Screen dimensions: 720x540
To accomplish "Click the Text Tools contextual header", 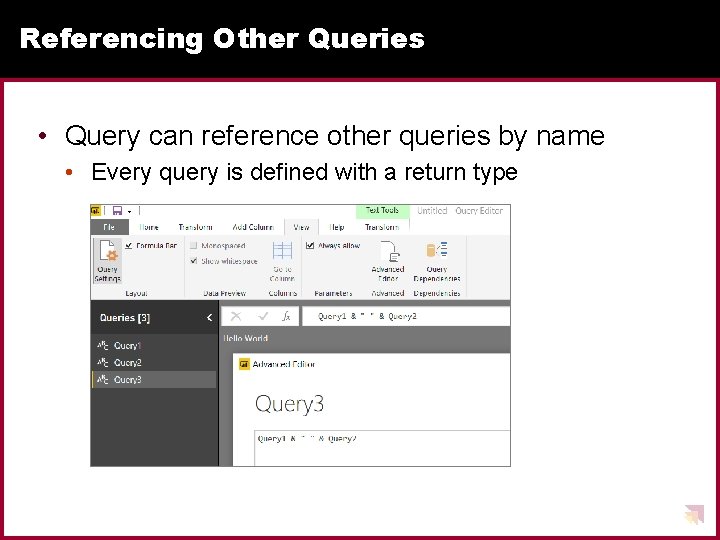I will tap(382, 210).
